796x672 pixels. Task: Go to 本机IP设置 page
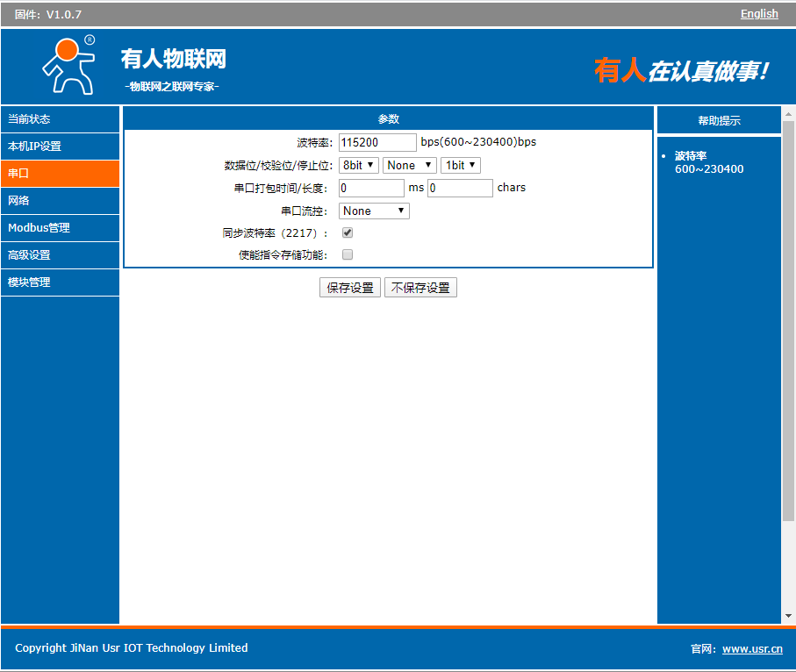pos(60,147)
